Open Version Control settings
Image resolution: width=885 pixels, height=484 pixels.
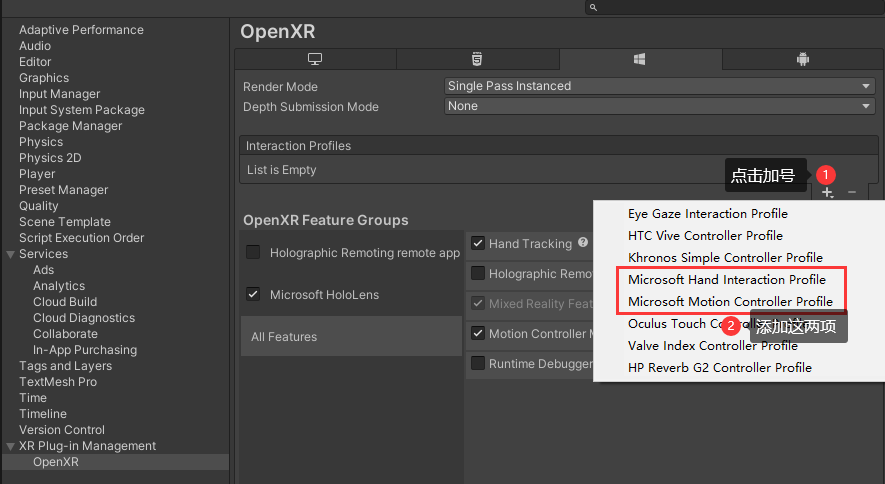tap(62, 430)
